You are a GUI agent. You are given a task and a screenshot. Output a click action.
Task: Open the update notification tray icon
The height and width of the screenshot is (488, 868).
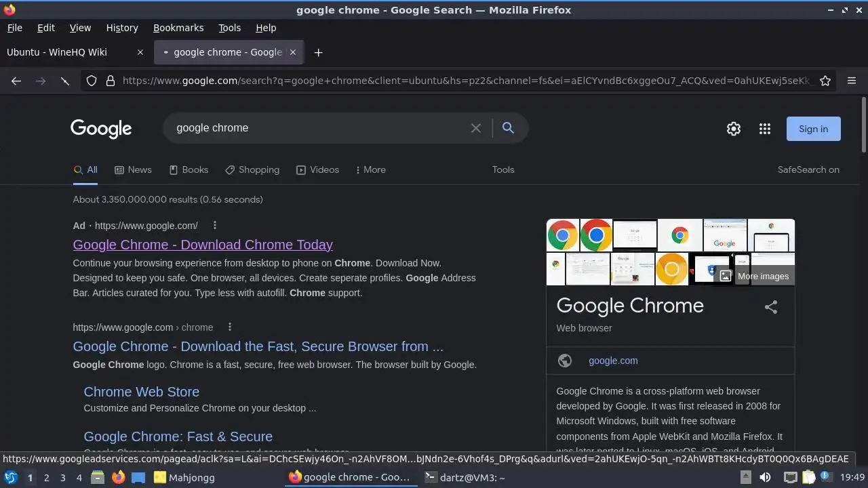click(826, 477)
